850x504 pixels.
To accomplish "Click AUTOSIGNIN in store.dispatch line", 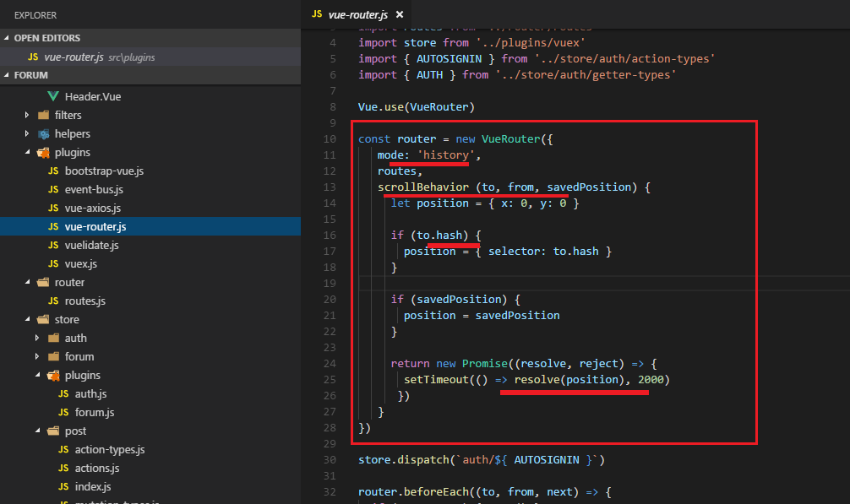I will pyautogui.click(x=547, y=459).
